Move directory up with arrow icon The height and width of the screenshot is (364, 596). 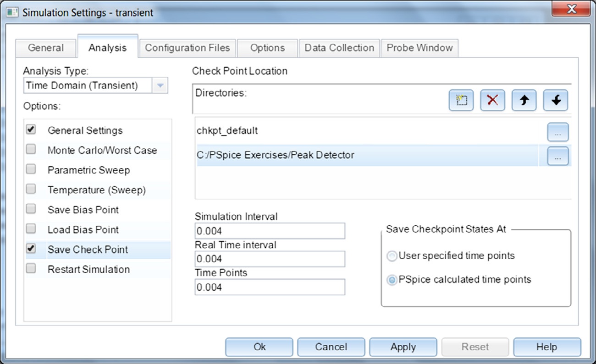coord(524,100)
